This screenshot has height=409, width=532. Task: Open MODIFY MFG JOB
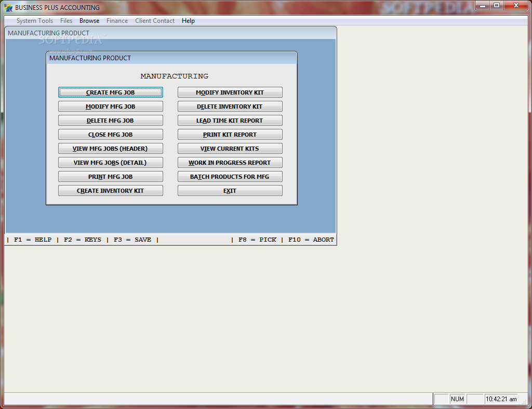pyautogui.click(x=110, y=106)
